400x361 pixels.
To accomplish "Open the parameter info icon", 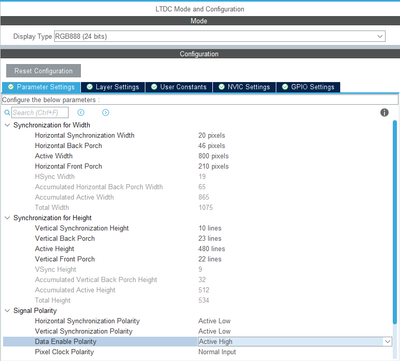I will (384, 113).
